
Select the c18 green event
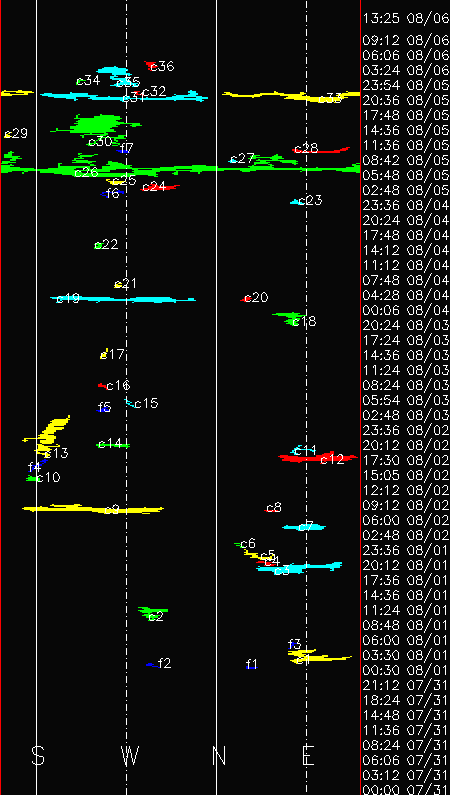290,319
